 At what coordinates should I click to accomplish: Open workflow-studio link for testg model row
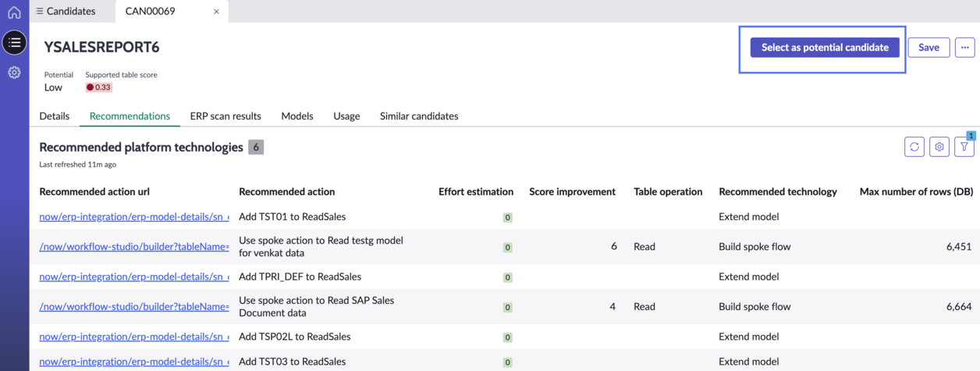134,247
